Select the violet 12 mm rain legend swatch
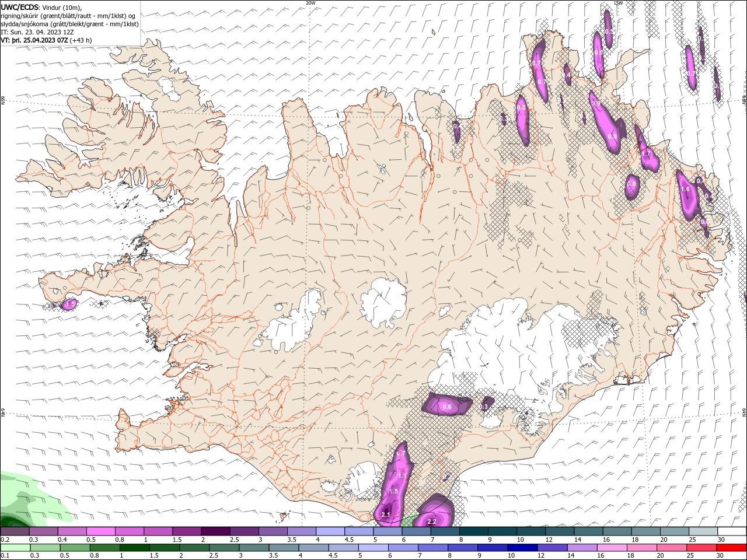747x560 pixels. coord(552,548)
